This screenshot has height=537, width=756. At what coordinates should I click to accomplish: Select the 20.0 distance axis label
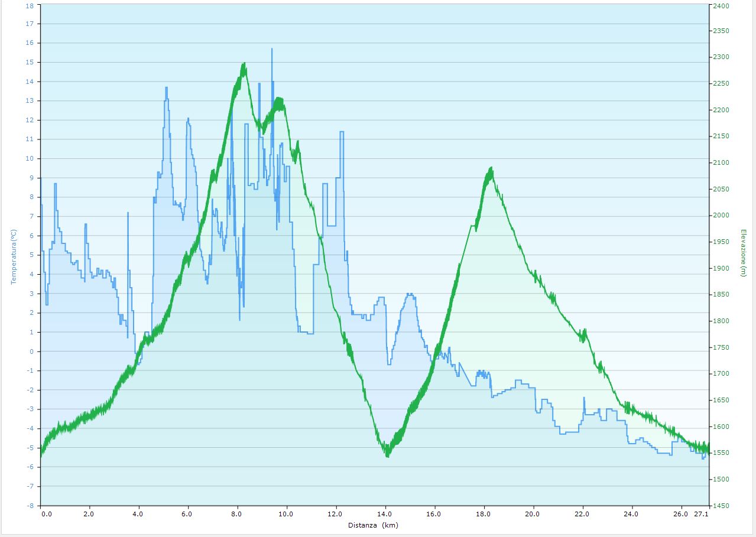pos(534,515)
